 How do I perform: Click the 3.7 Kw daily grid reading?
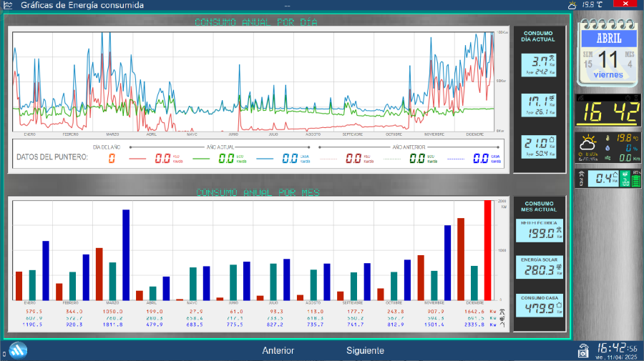[x=539, y=64]
